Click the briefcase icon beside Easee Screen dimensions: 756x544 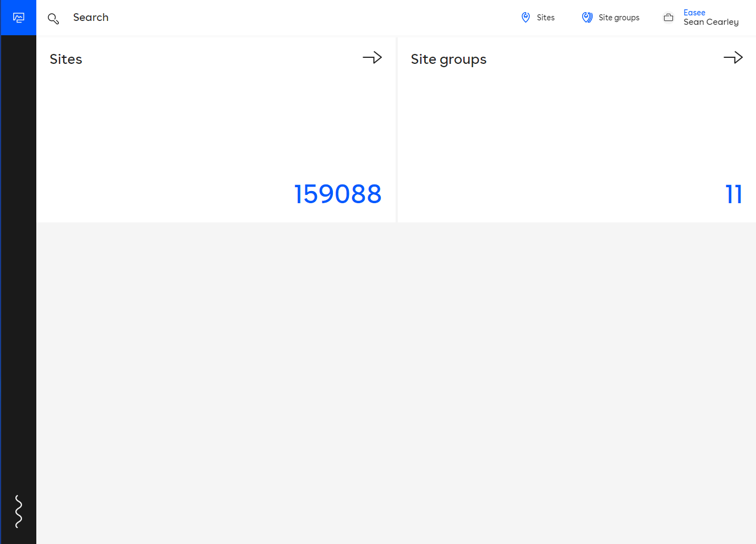[669, 18]
